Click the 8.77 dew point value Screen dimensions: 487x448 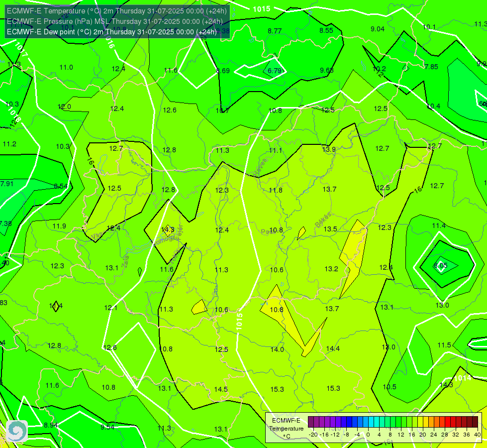[275, 31]
